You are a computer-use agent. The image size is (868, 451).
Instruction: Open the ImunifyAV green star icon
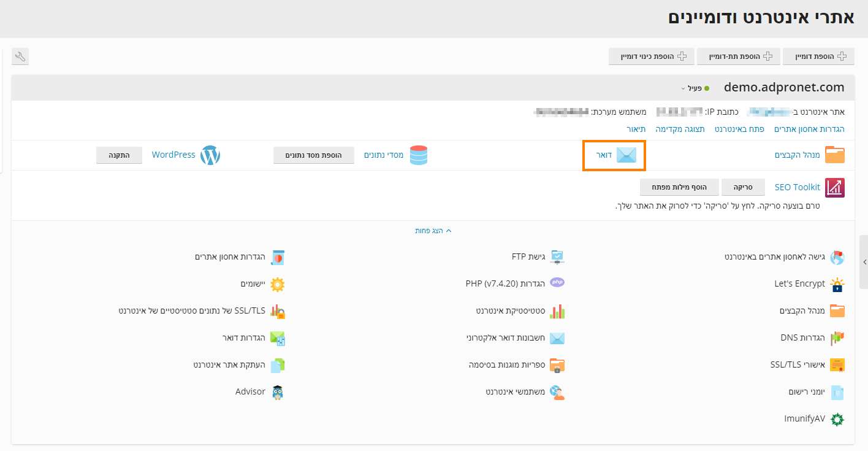[x=837, y=419]
